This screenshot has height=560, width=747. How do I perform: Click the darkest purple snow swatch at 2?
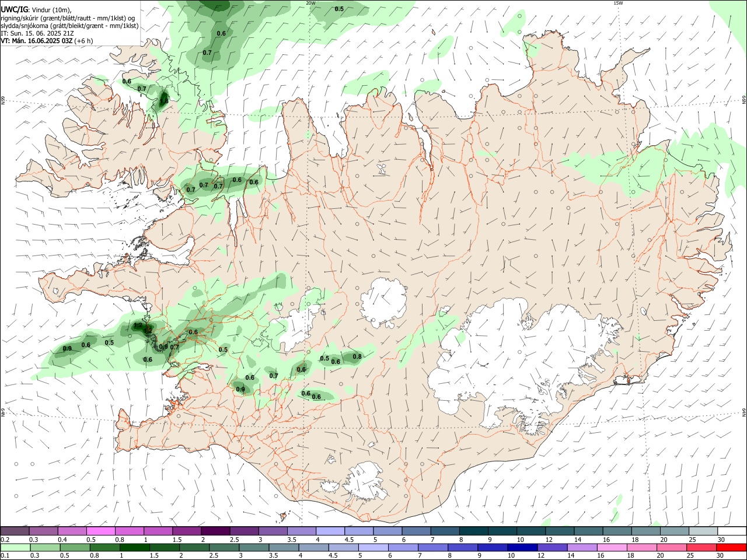coord(215,531)
